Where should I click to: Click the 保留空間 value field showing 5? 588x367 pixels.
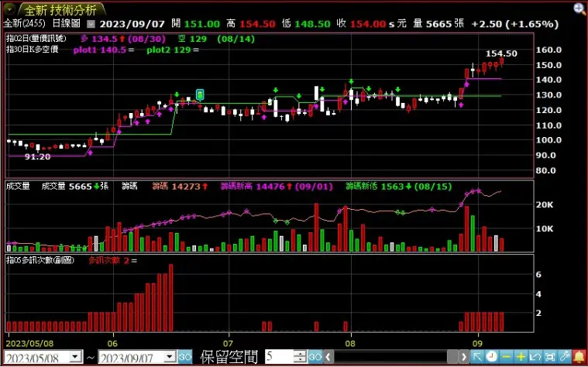[x=280, y=356]
